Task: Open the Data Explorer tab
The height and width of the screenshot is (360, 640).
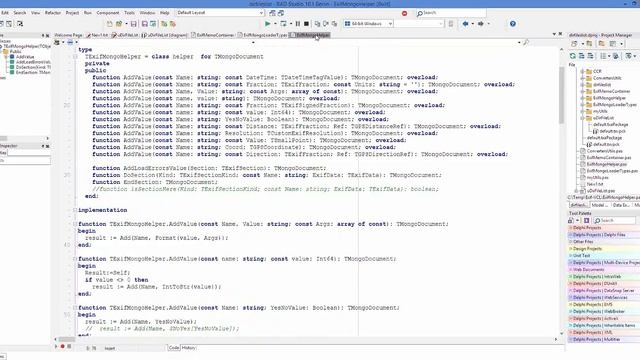Action: pyautogui.click(x=620, y=205)
